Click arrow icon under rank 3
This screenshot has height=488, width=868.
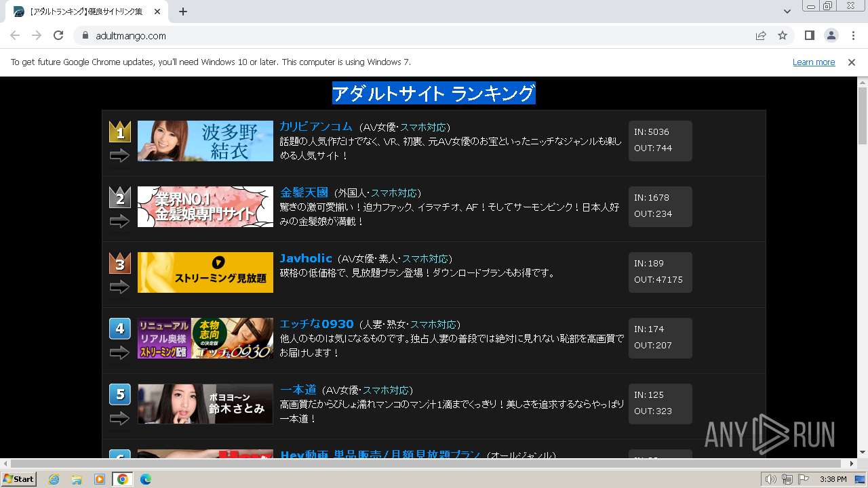click(x=119, y=287)
